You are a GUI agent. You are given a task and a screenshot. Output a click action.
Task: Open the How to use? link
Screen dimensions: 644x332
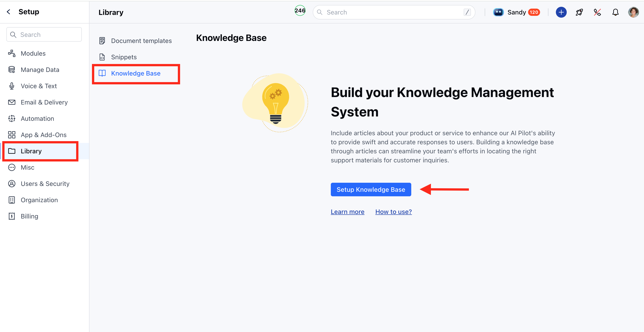click(393, 212)
